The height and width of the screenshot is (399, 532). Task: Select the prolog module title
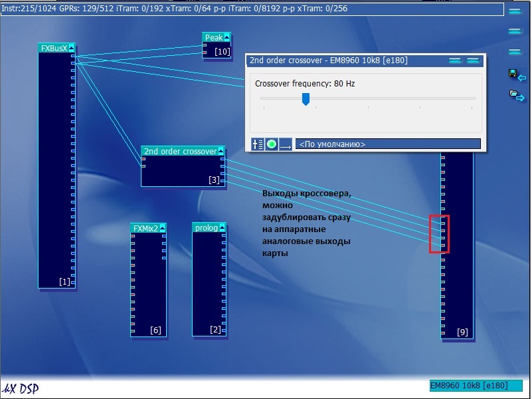click(x=207, y=227)
